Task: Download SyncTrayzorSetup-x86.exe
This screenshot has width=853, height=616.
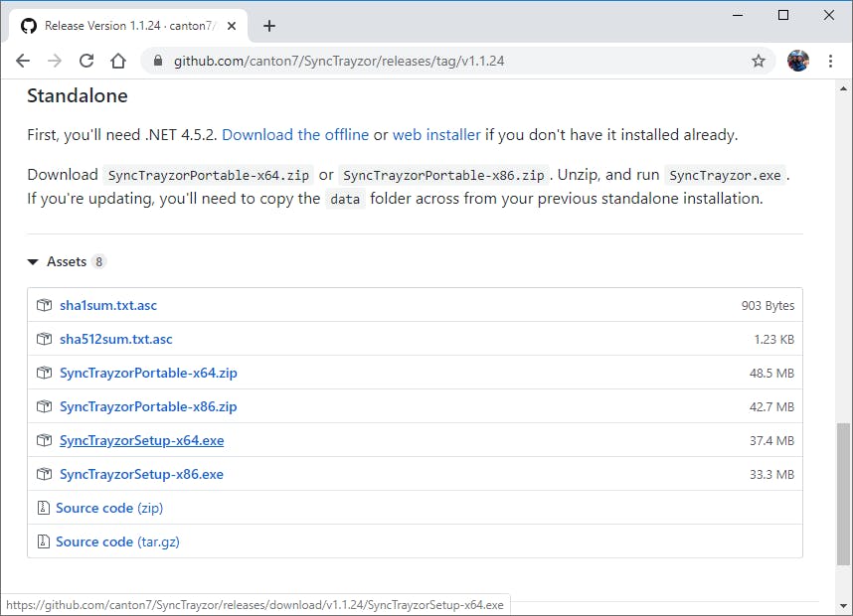Action: 141,475
